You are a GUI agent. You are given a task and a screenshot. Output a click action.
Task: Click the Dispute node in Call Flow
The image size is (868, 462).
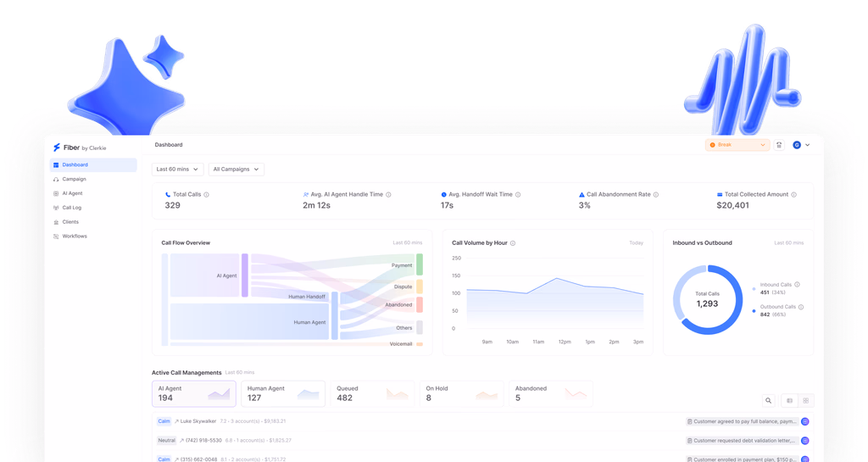pyautogui.click(x=419, y=287)
